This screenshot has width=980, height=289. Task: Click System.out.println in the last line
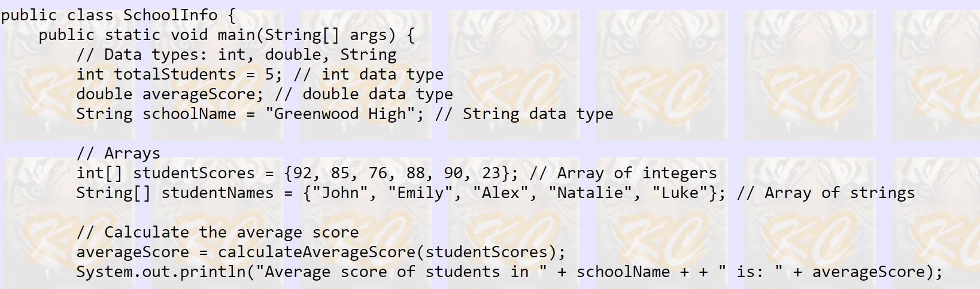(161, 272)
